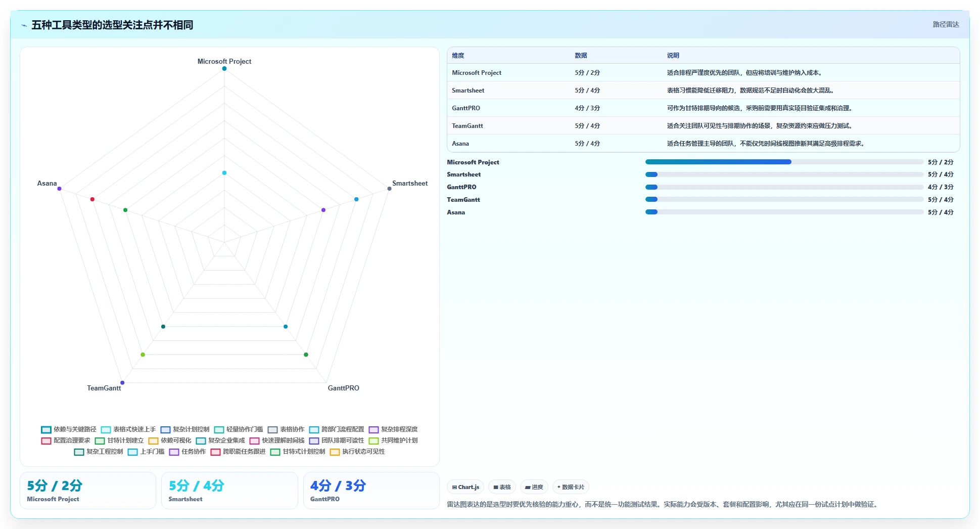Toggle the 配置治理要求 legend item
Screen dimensions: 980x529
[x=66, y=440]
